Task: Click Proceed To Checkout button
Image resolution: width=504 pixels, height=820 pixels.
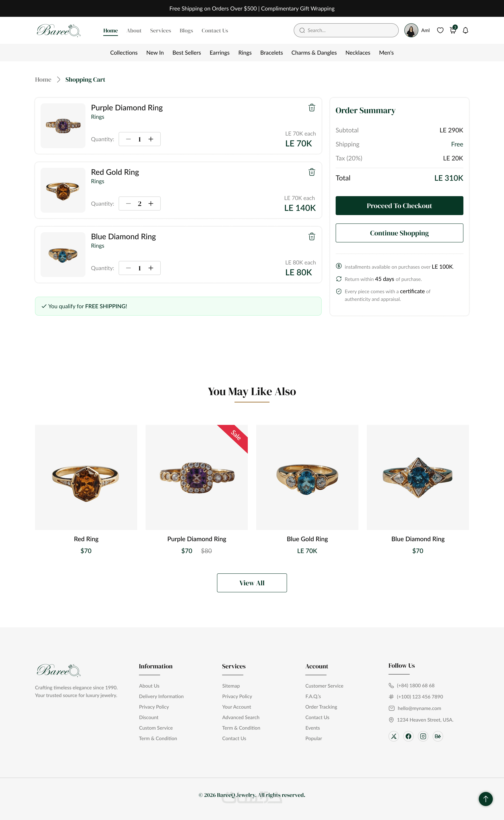Action: [399, 205]
